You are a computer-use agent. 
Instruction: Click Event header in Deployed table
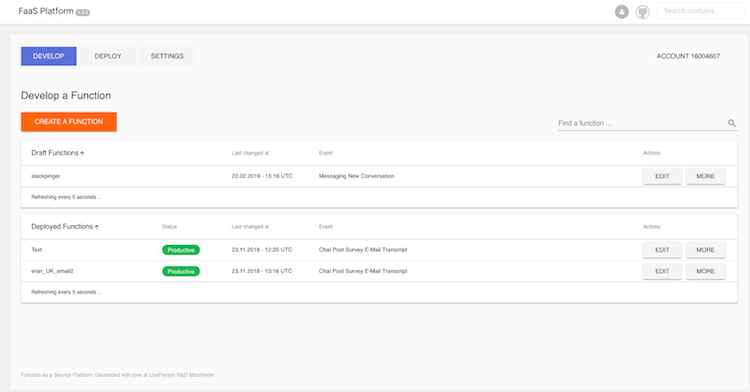[x=325, y=227]
